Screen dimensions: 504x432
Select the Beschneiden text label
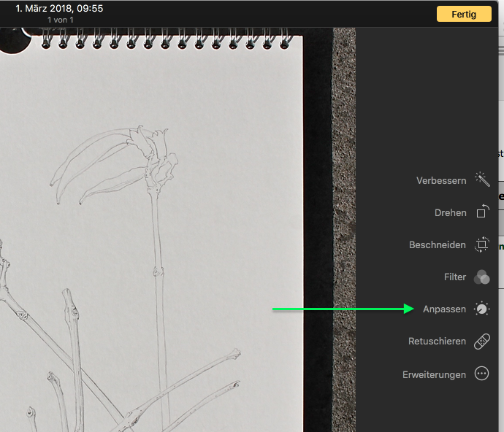(437, 245)
